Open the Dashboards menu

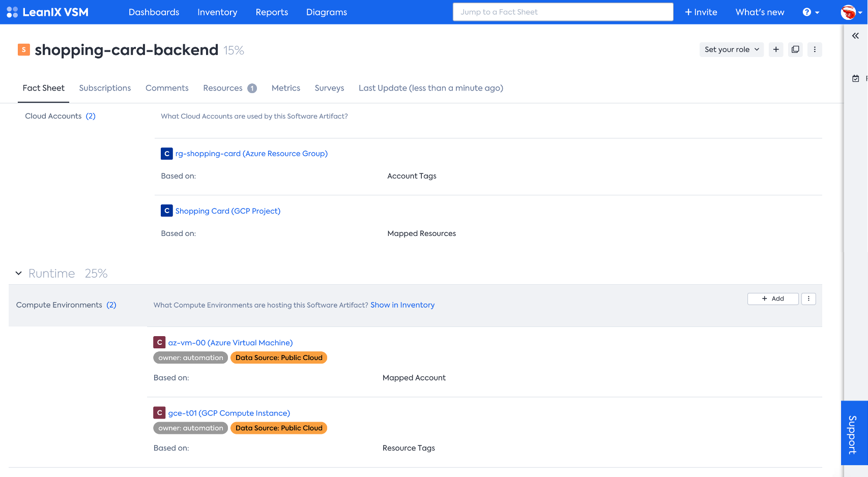click(154, 12)
